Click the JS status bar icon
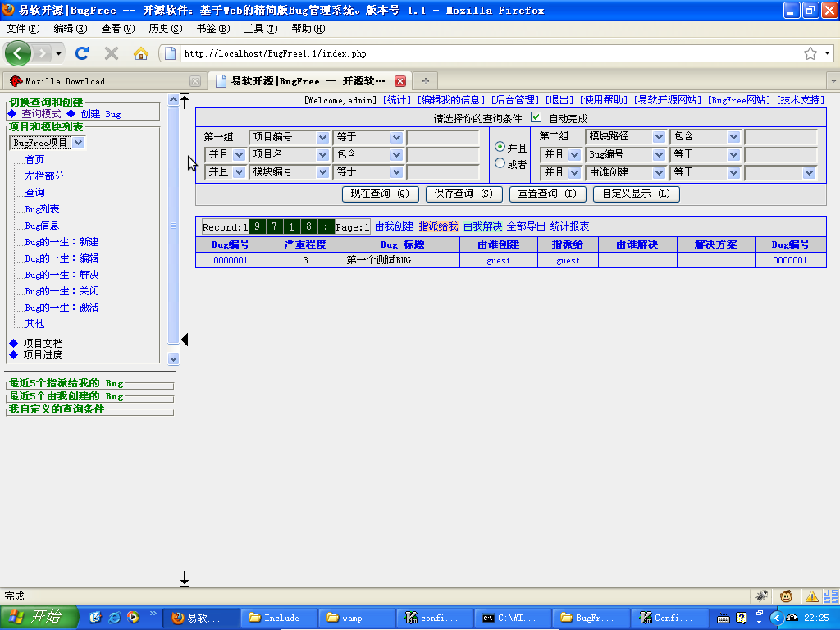Viewport: 840px width, 630px height. pos(831,596)
